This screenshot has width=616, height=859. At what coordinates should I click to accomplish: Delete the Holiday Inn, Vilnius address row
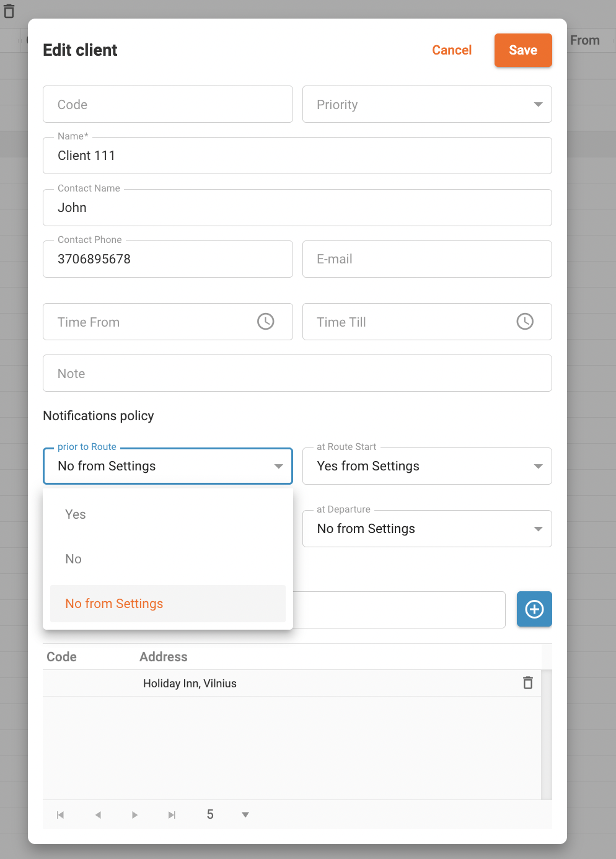[528, 683]
